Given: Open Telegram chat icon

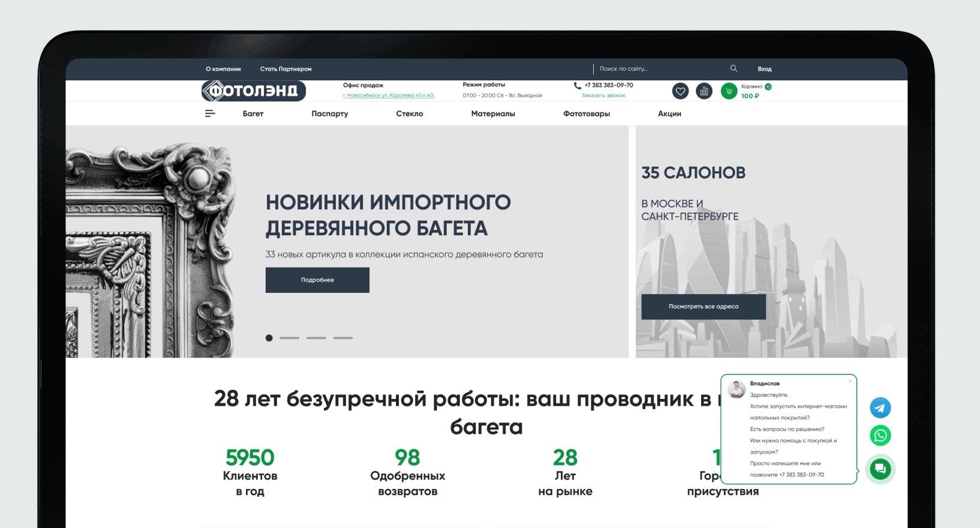Looking at the screenshot, I should click(880, 408).
